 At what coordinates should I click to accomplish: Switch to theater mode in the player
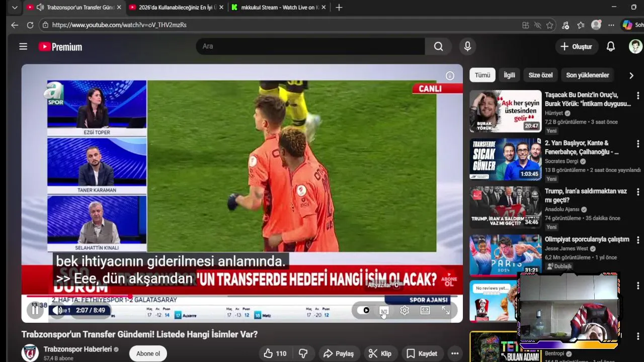click(x=425, y=311)
